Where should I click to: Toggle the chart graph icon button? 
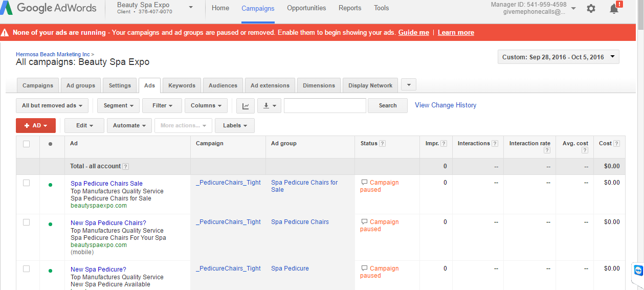tap(246, 106)
